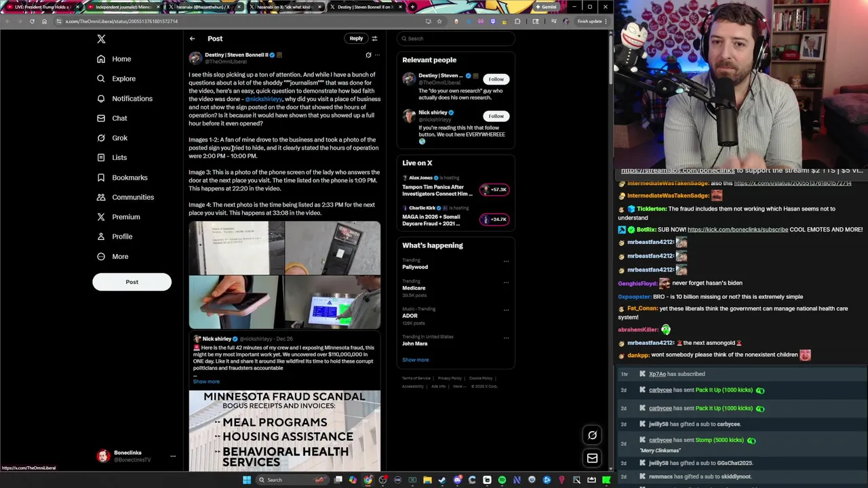Follow Nick shirley in Relevant people
The width and height of the screenshot is (868, 488).
coord(496,116)
